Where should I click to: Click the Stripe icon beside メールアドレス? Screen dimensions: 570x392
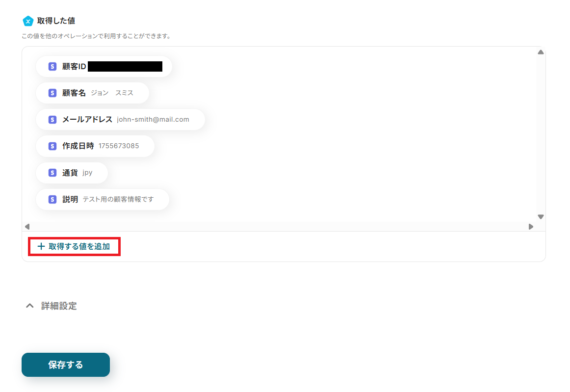(52, 120)
